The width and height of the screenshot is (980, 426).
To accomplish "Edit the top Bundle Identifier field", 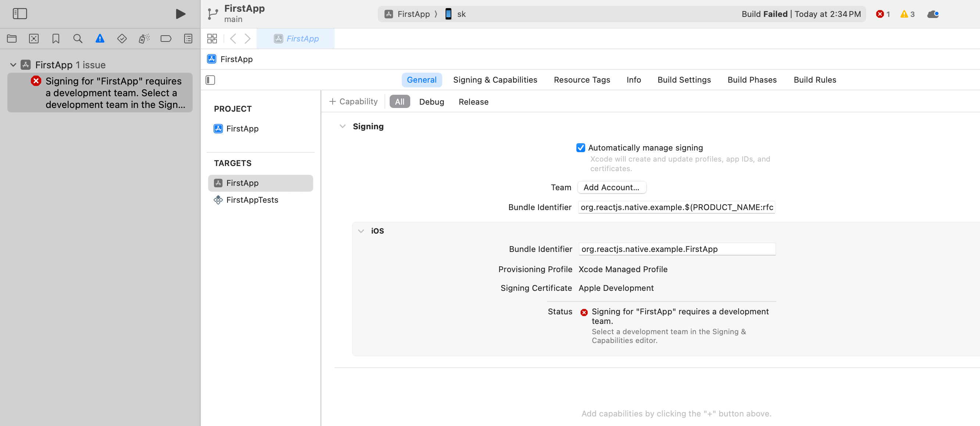I will click(x=676, y=207).
